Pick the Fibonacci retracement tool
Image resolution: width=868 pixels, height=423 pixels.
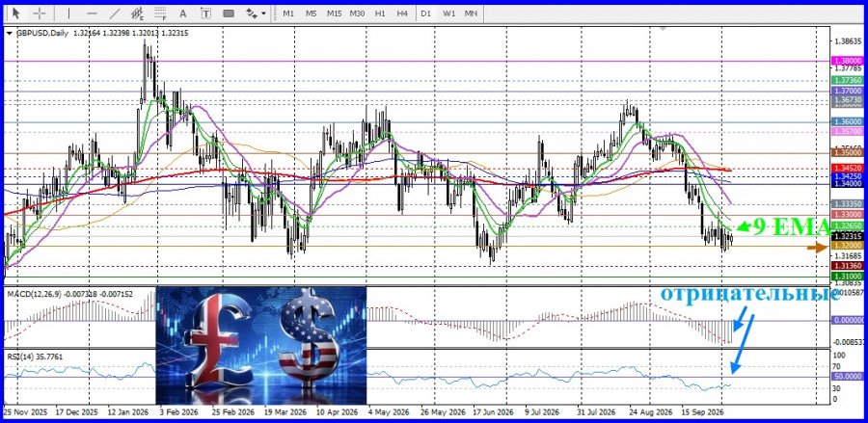coord(160,13)
